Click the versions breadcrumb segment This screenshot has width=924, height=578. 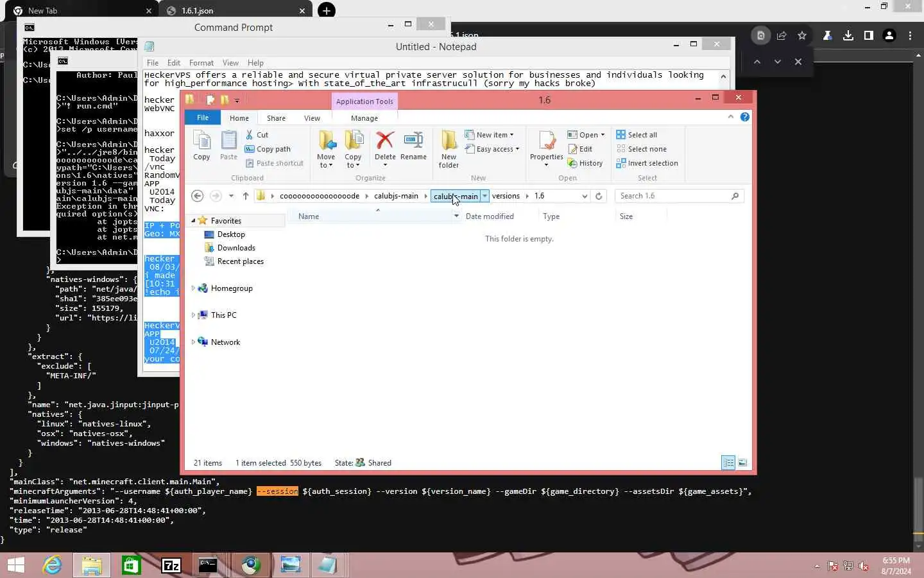[x=506, y=196]
